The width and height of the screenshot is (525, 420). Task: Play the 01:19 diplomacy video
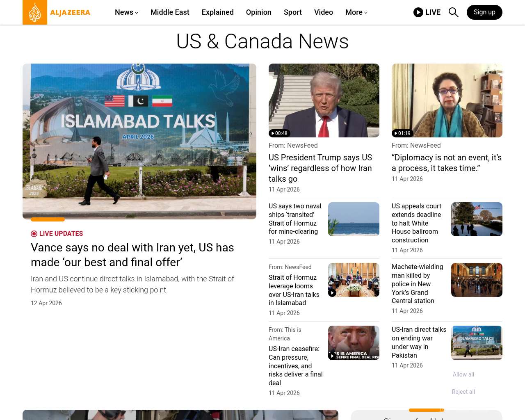(447, 100)
